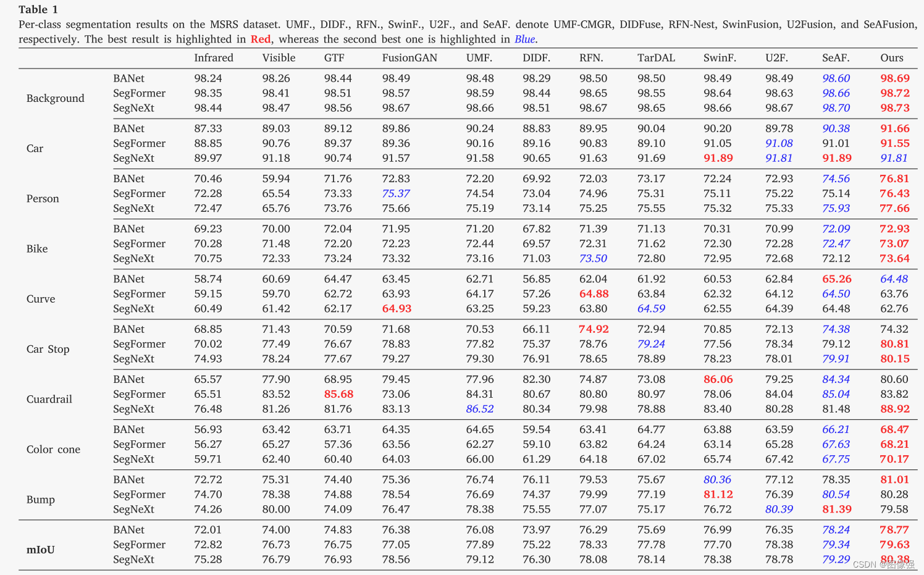The image size is (924, 575).
Task: Click the "UMF." column header
Action: (x=479, y=58)
